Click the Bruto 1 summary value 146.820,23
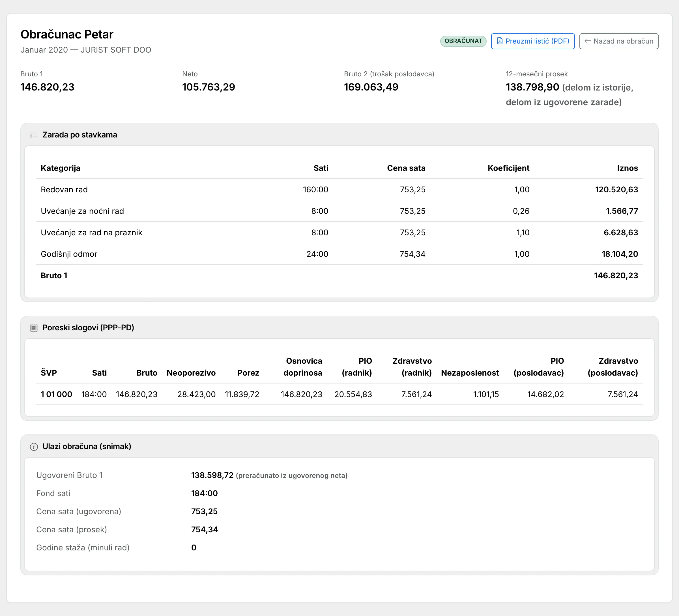 pos(48,87)
